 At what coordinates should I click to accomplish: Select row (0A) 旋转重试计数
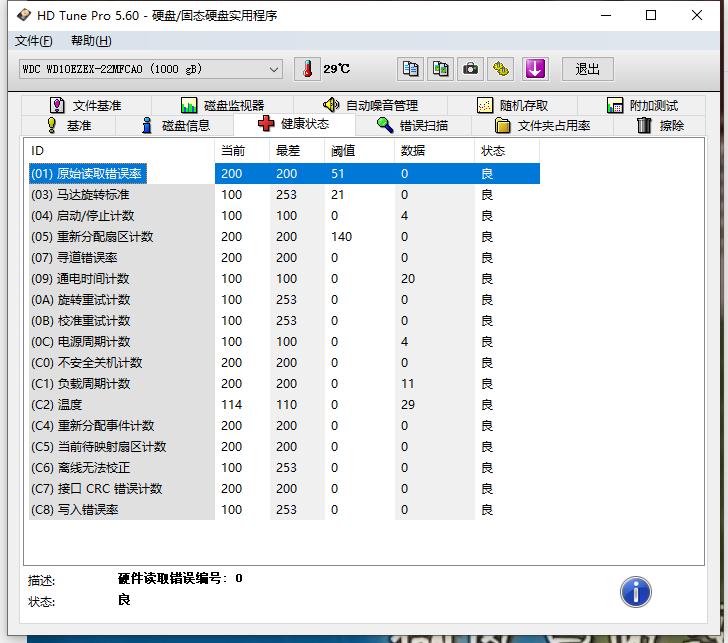click(284, 299)
